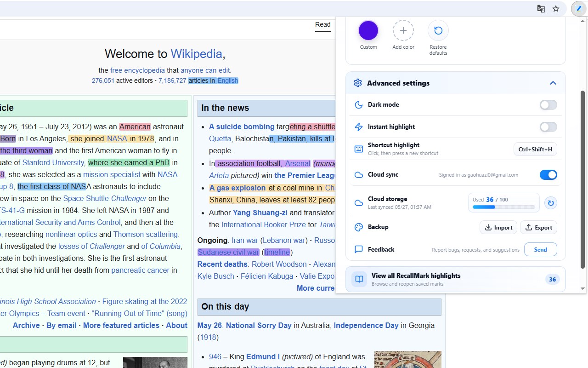This screenshot has width=588, height=368.
Task: Follow the A gas explosion news link
Action: tap(237, 188)
